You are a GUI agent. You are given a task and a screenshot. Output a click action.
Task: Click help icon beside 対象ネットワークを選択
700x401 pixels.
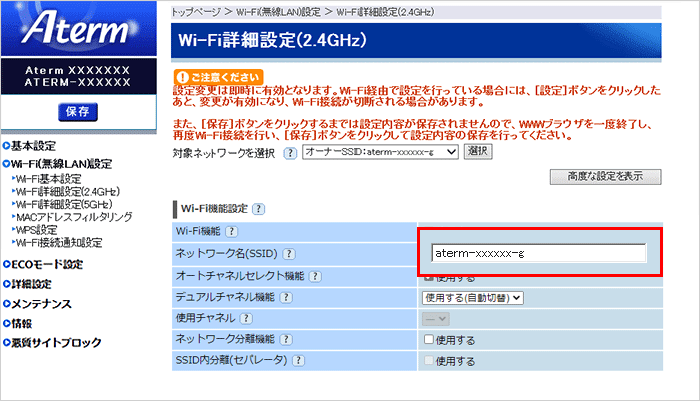point(290,152)
